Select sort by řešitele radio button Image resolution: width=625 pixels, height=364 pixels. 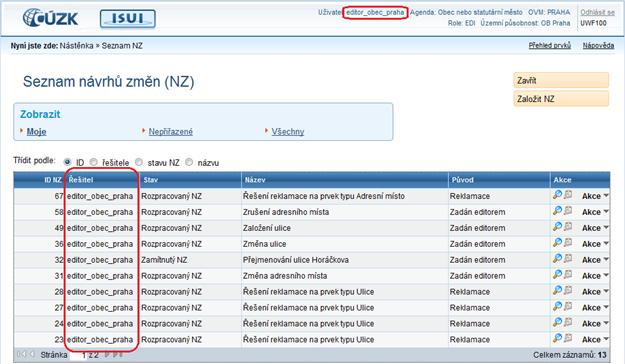(93, 162)
